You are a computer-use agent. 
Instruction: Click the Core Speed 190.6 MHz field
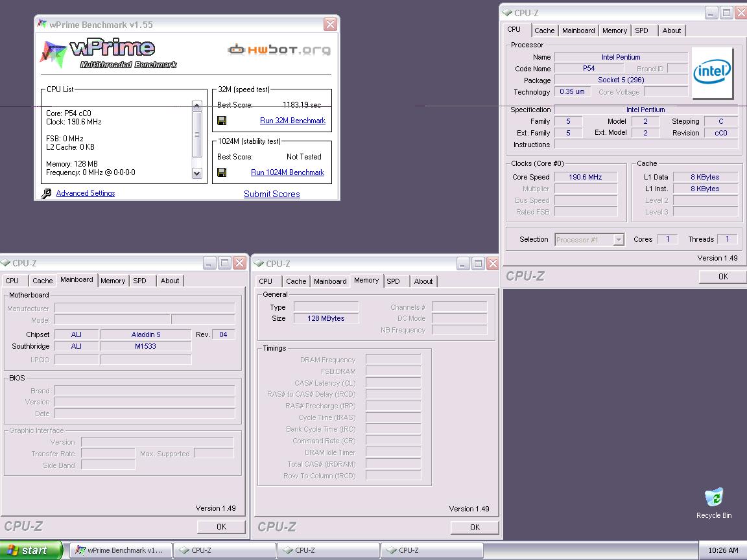pyautogui.click(x=586, y=177)
